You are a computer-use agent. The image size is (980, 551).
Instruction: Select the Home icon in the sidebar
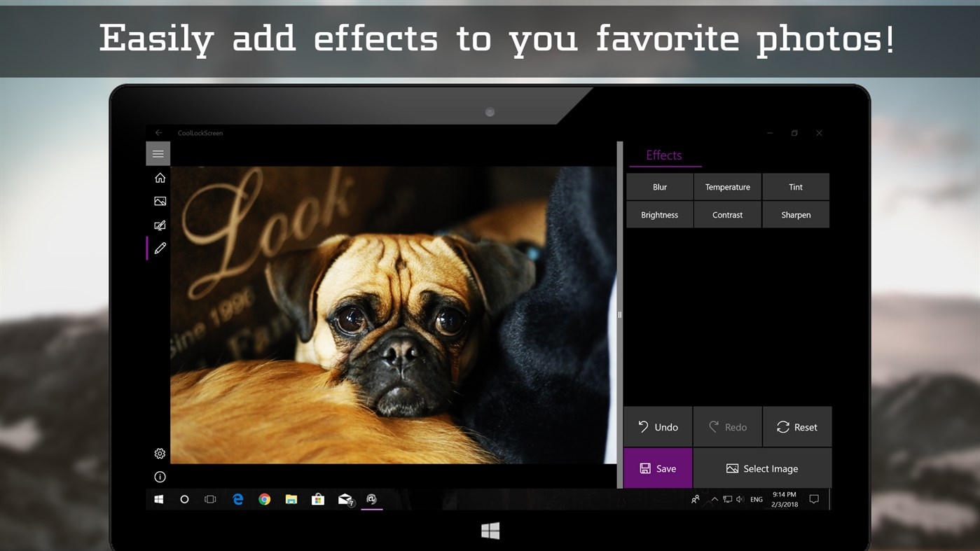pyautogui.click(x=159, y=178)
